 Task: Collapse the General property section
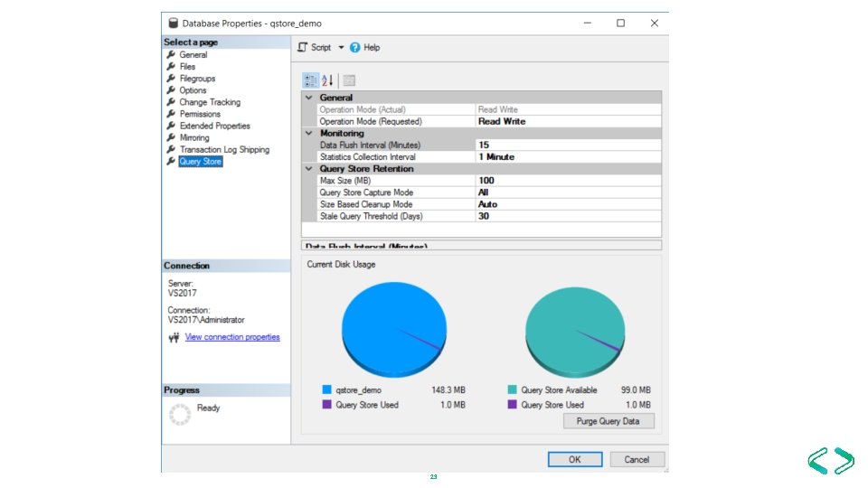[309, 98]
